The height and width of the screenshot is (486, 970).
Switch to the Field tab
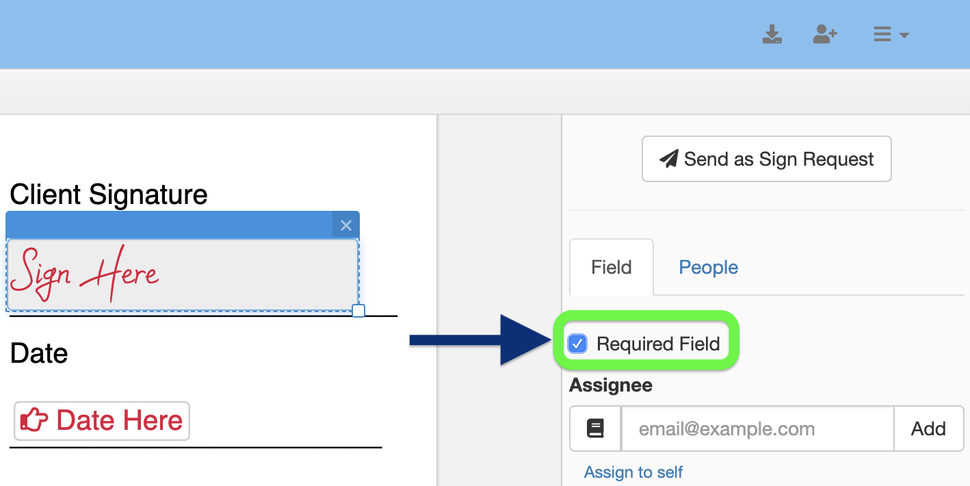pyautogui.click(x=611, y=267)
